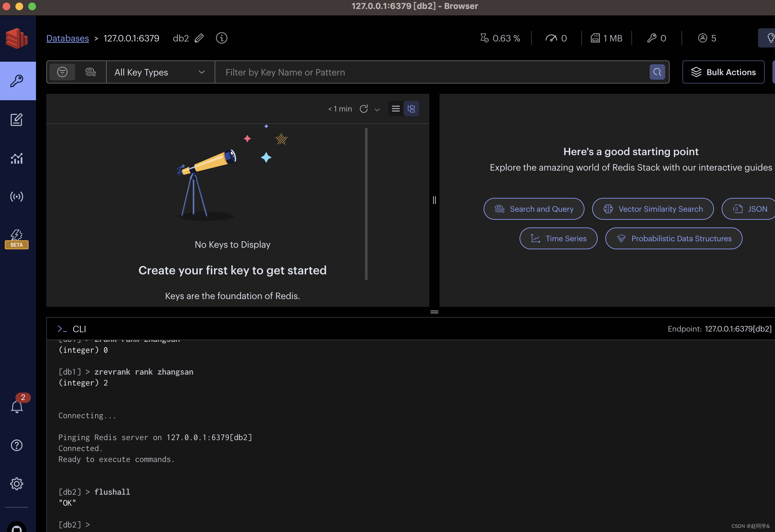The width and height of the screenshot is (775, 532).
Task: Switch to list view of keys
Action: (x=396, y=109)
